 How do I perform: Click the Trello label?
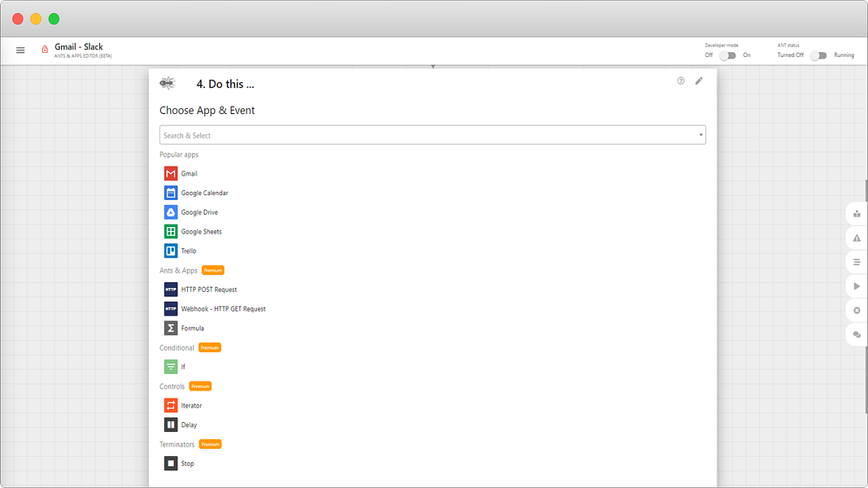pos(189,251)
